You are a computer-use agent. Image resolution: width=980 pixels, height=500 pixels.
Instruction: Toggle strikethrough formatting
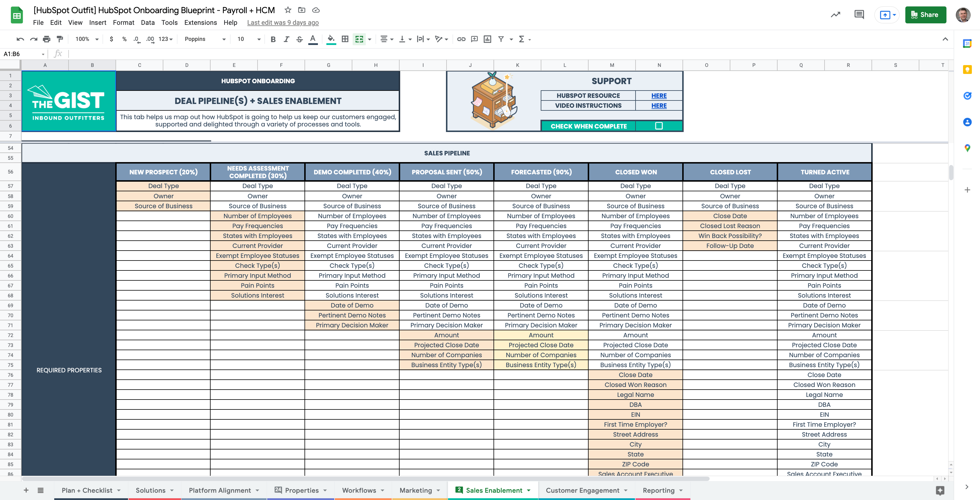click(300, 39)
